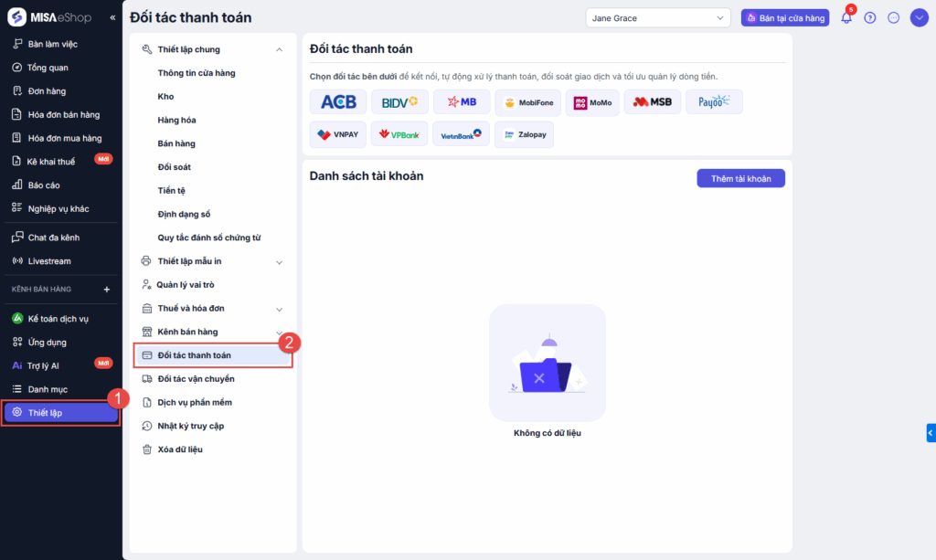Select Đối tác thanh toán settings item
This screenshot has width=936, height=560.
click(212, 355)
